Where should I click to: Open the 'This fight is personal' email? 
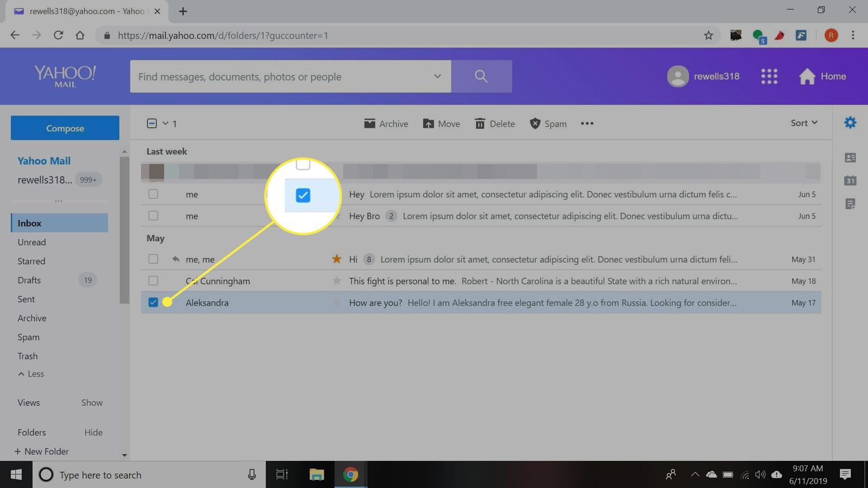pos(481,281)
